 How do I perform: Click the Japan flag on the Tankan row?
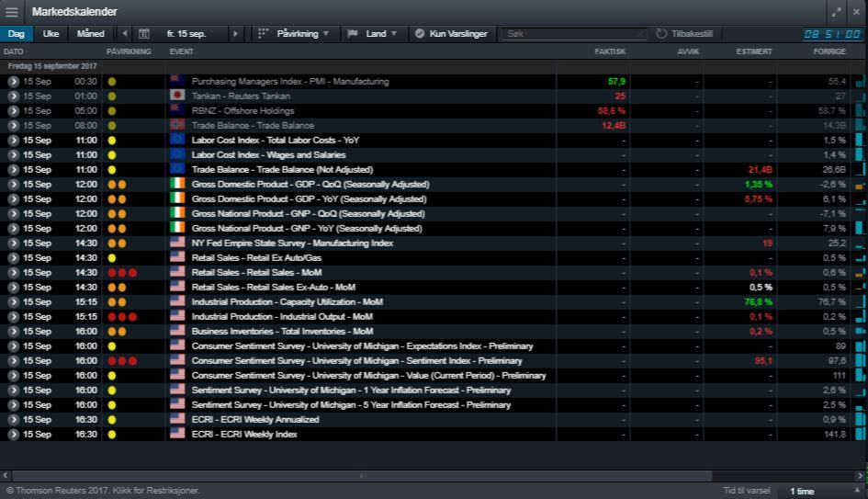click(177, 96)
